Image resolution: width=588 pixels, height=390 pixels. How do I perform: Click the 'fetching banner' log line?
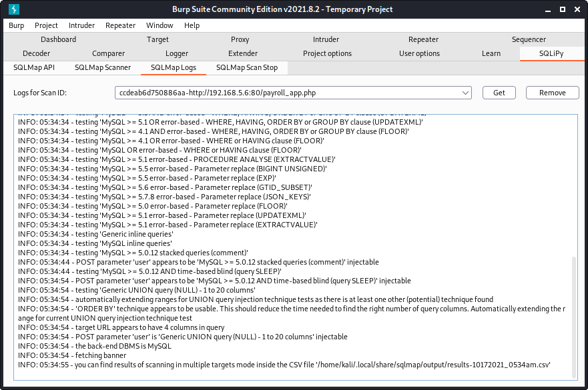pos(72,355)
